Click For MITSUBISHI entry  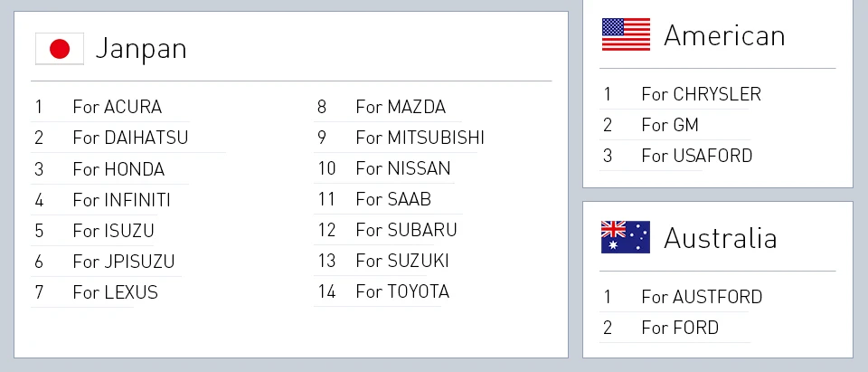[420, 138]
